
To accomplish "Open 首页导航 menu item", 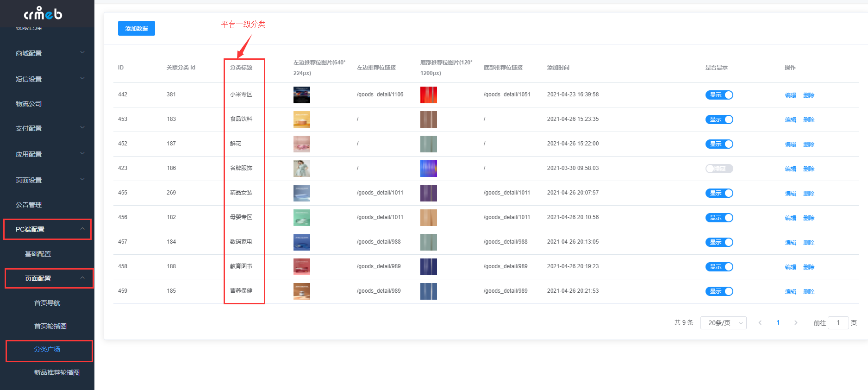I will click(x=47, y=303).
